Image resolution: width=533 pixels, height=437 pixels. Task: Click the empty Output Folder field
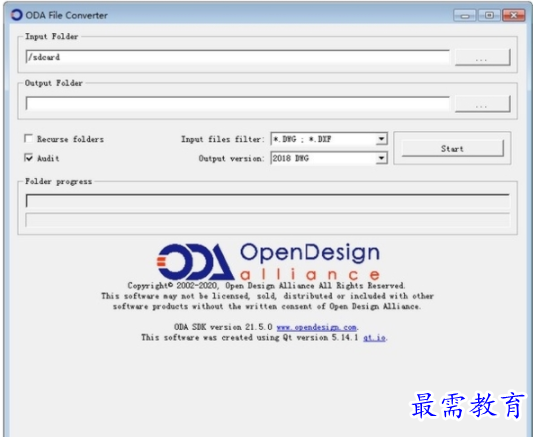pyautogui.click(x=238, y=104)
